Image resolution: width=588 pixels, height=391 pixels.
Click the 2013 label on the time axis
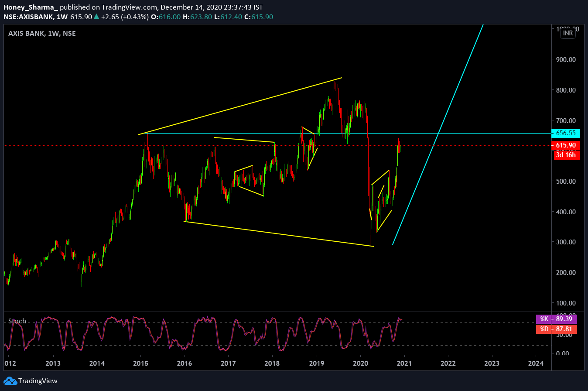click(x=53, y=363)
